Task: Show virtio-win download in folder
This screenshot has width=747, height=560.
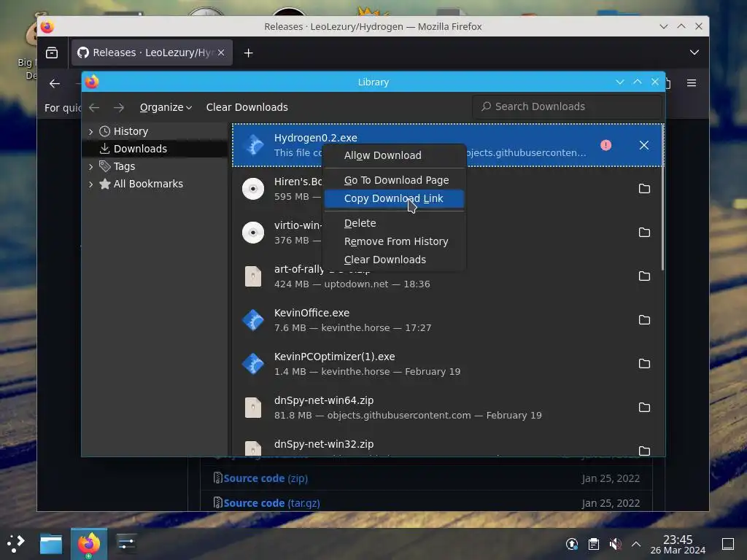Action: [644, 233]
